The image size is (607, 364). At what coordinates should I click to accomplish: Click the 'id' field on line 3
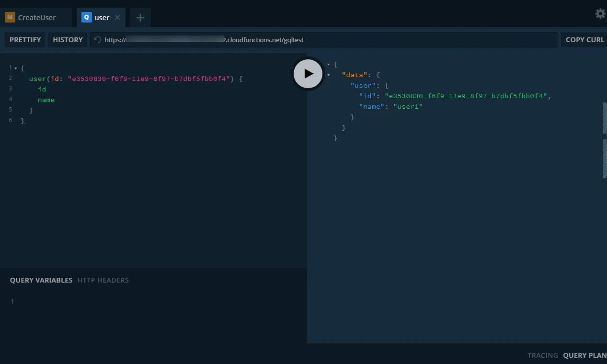42,89
